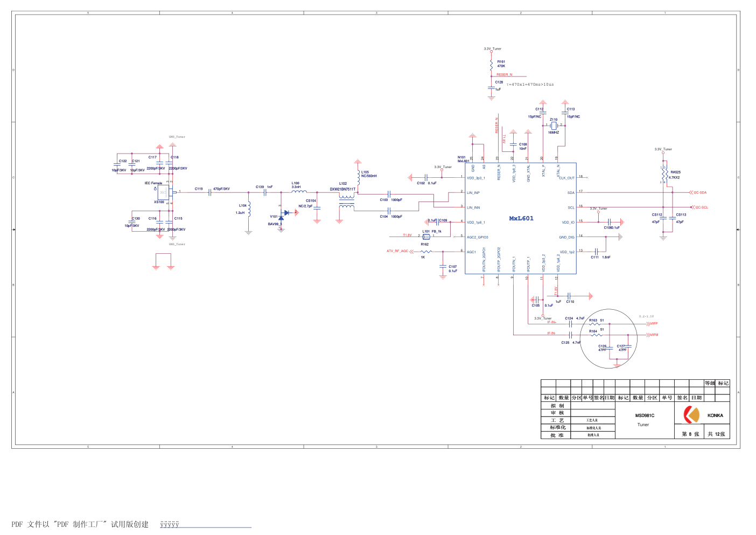Click the R162 resistor label

pyautogui.click(x=425, y=245)
